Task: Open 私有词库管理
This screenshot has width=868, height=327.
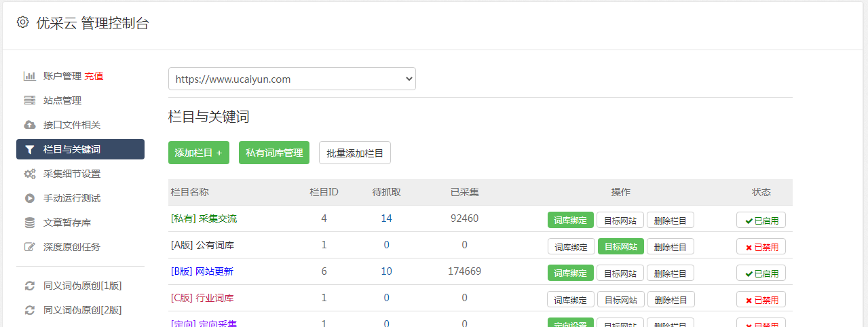Action: coord(274,153)
